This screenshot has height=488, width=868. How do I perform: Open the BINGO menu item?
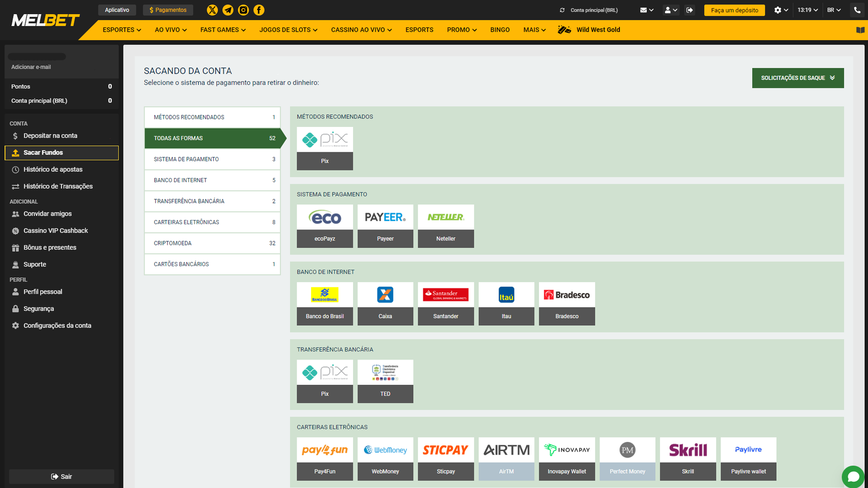[500, 30]
